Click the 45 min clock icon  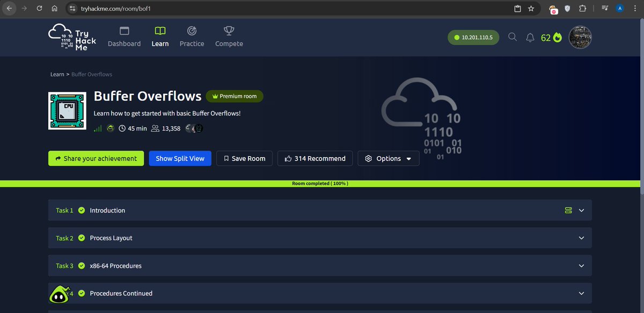122,128
